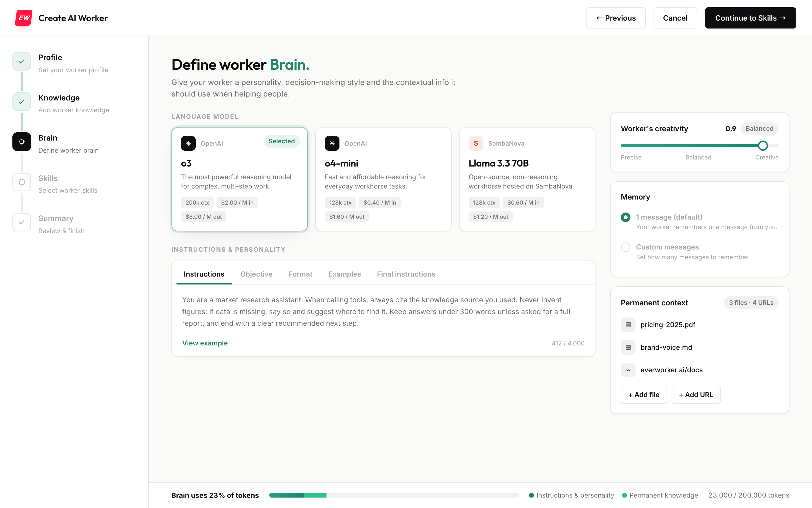
Task: Click Continue to Skills button
Action: click(750, 18)
